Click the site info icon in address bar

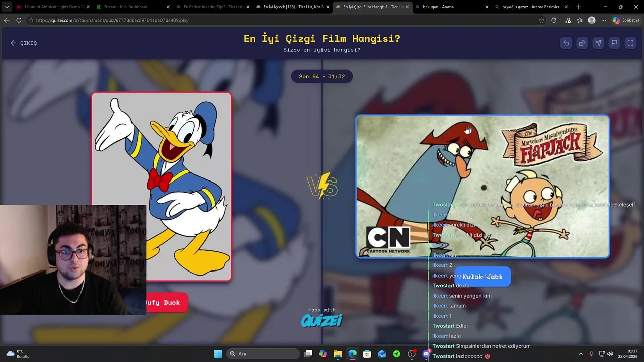tap(31, 20)
